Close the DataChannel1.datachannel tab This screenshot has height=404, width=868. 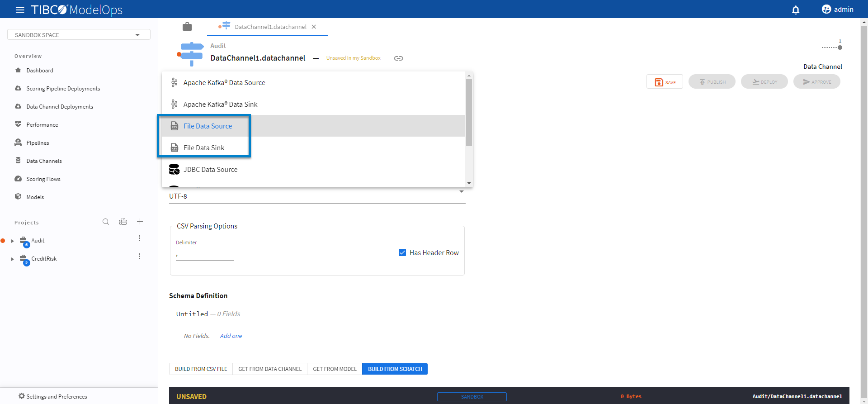pos(314,27)
